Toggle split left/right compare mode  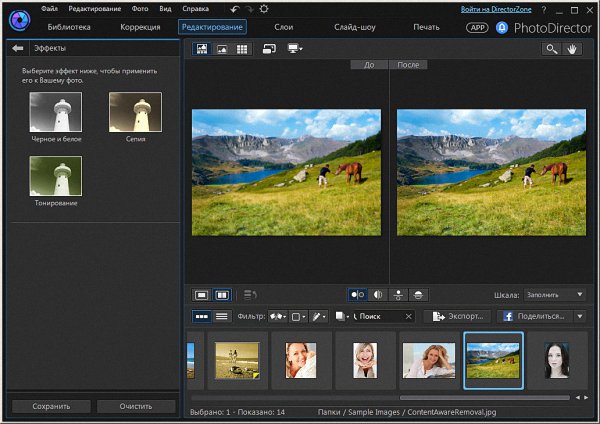pos(379,295)
